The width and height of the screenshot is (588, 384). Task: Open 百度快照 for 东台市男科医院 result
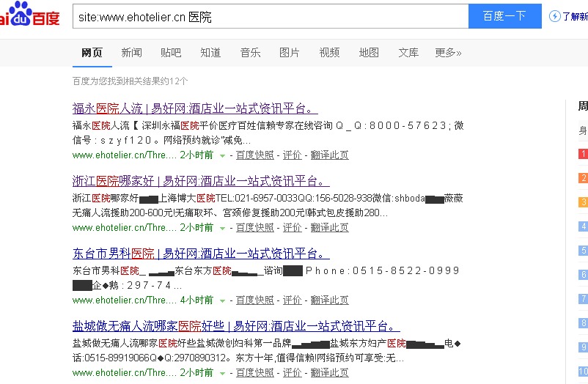(255, 300)
